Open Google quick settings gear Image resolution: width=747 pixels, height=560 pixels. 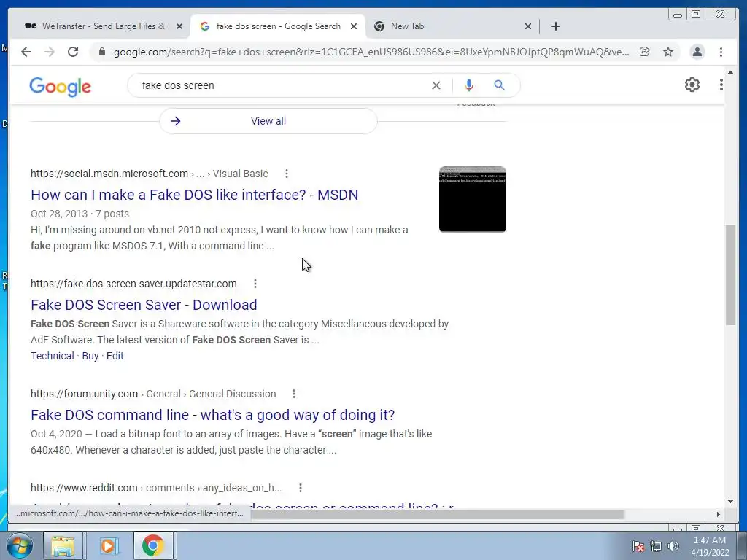pos(692,85)
